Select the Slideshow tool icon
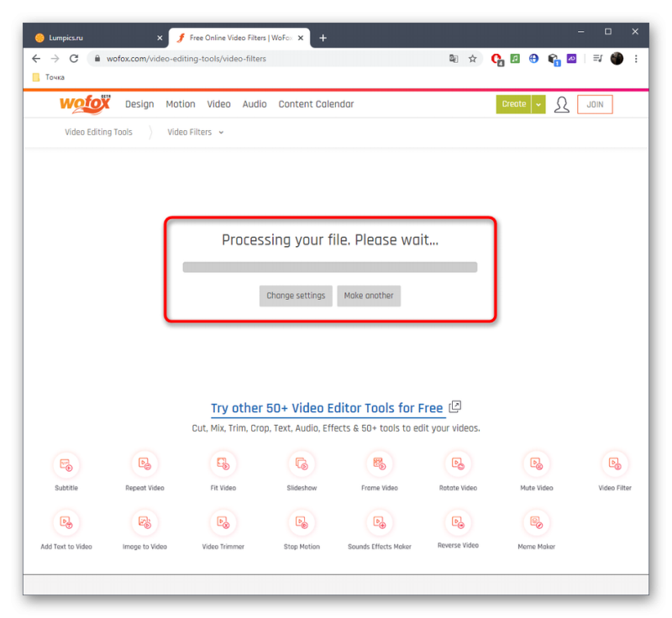672x618 pixels. click(x=302, y=463)
